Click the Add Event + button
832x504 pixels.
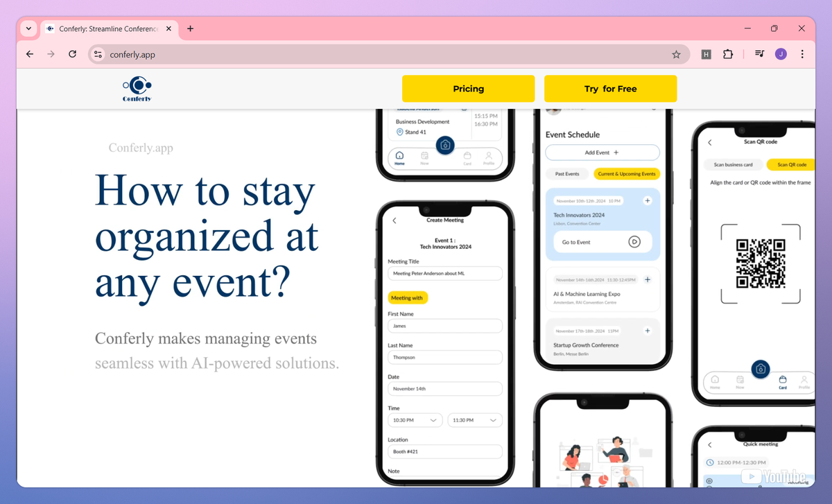click(602, 153)
